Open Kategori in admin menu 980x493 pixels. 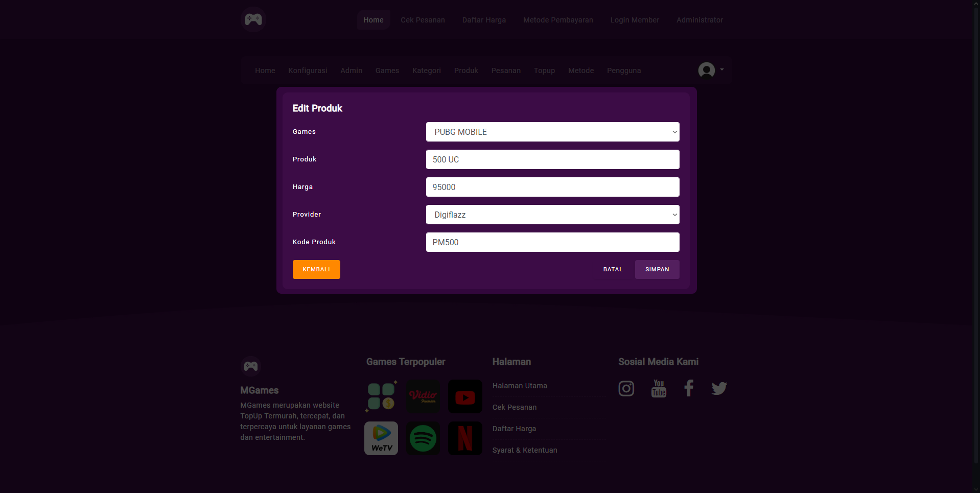tap(427, 71)
